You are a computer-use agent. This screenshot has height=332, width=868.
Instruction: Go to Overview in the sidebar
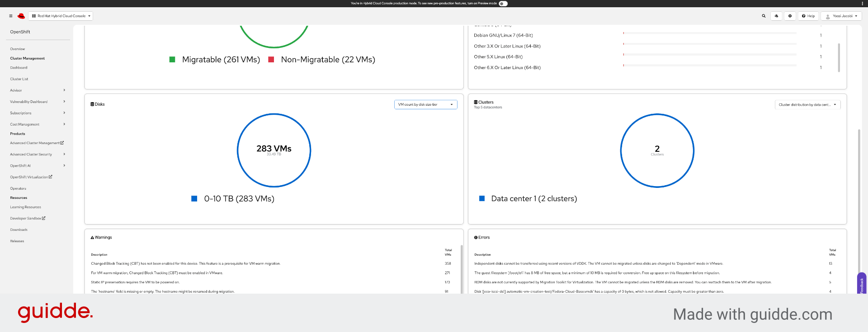pyautogui.click(x=18, y=49)
